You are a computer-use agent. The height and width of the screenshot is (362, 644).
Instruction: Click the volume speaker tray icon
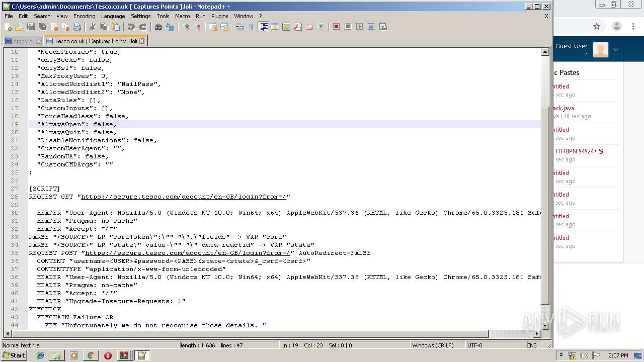tap(584, 355)
